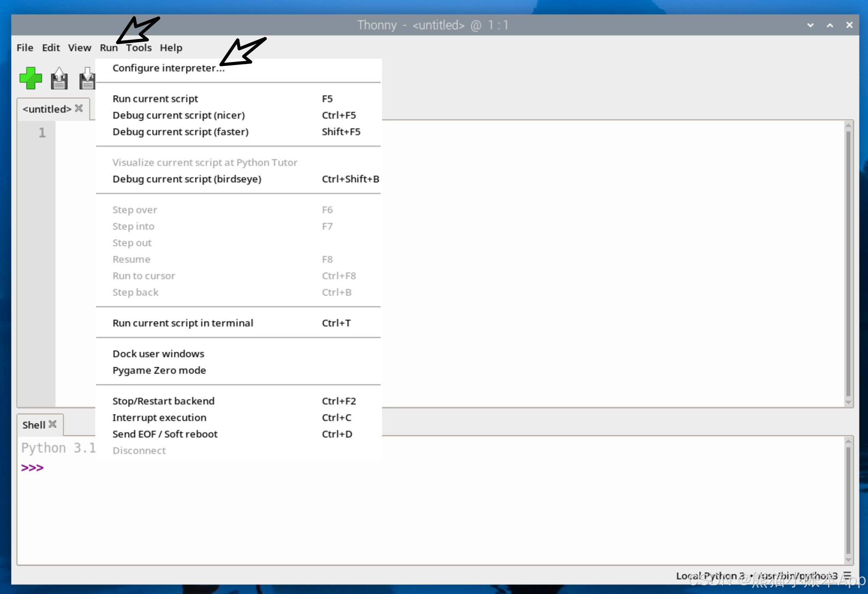868x594 pixels.
Task: Open the View menu
Action: pyautogui.click(x=80, y=48)
